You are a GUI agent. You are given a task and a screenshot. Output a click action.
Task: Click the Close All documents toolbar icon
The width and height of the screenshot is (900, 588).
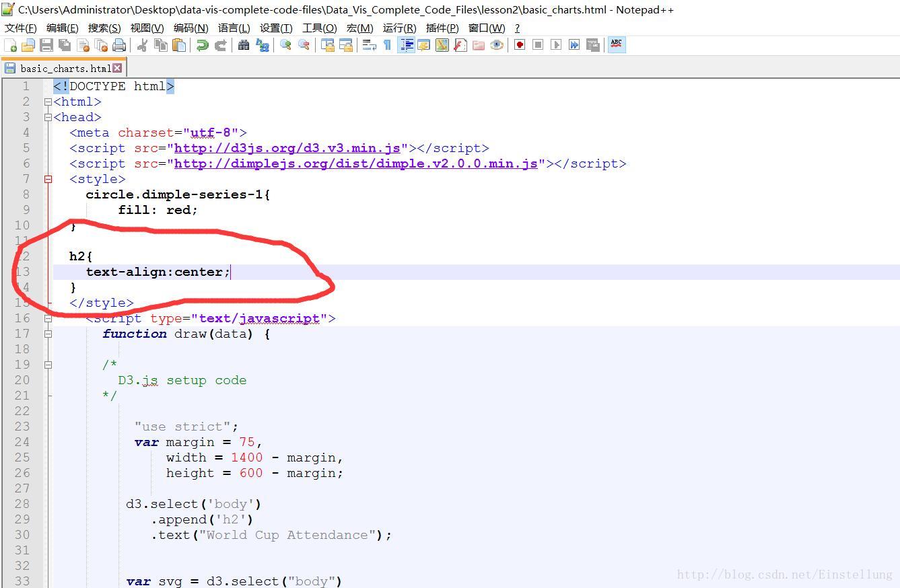[x=101, y=45]
